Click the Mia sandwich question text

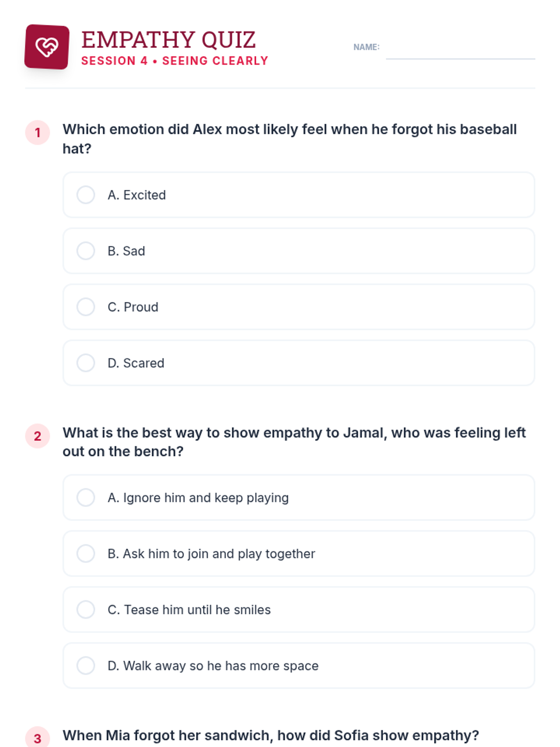click(x=271, y=735)
